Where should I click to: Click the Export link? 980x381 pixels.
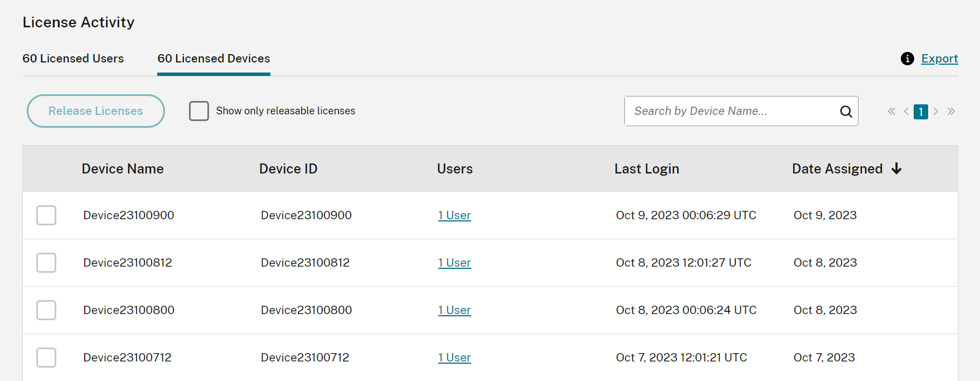[x=939, y=59]
